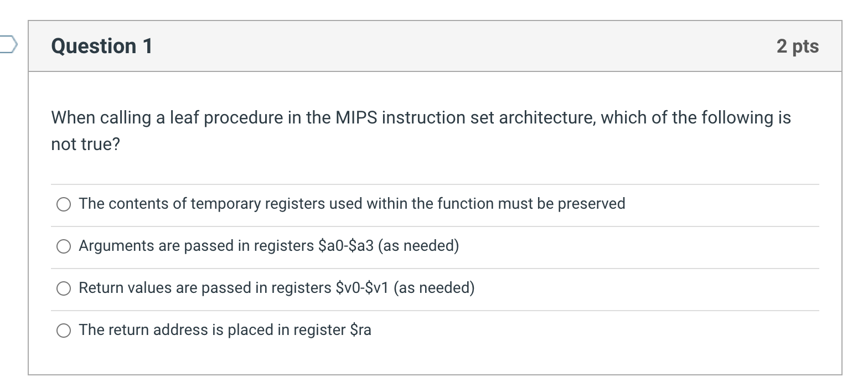The width and height of the screenshot is (868, 392).
Task: Select the answer about arguments in $a0-$a3
Action: 64,246
